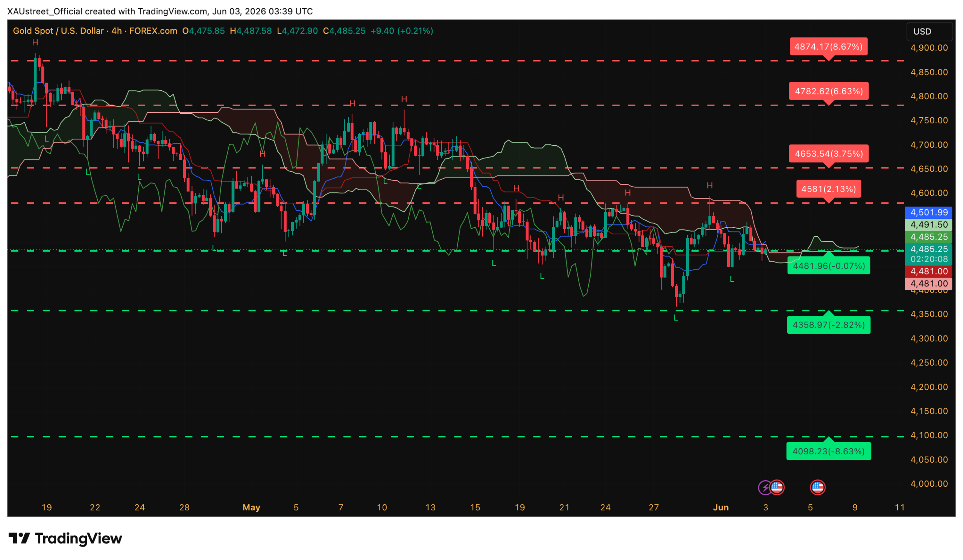Image resolution: width=963 pixels, height=560 pixels.
Task: Click the low value L4,472.90
Action: coord(297,31)
